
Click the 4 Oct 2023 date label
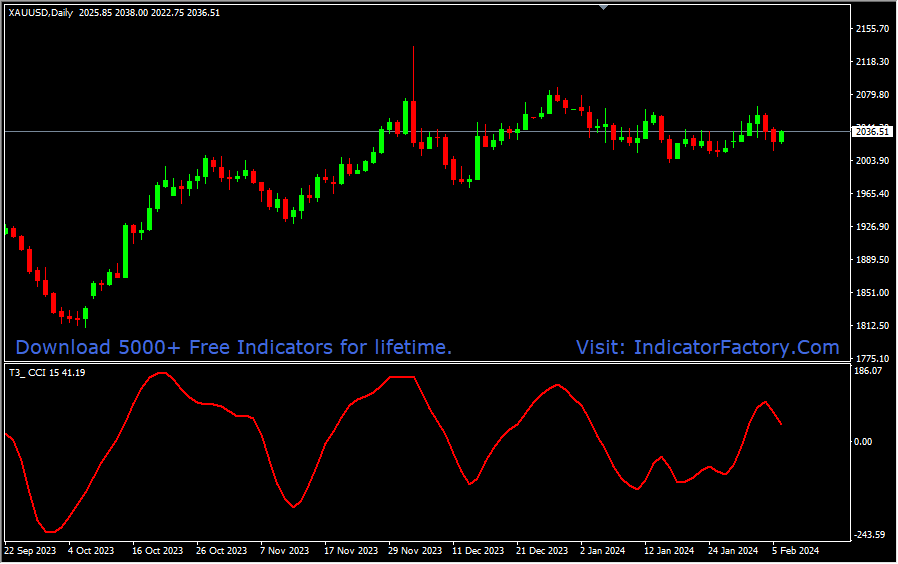click(91, 551)
